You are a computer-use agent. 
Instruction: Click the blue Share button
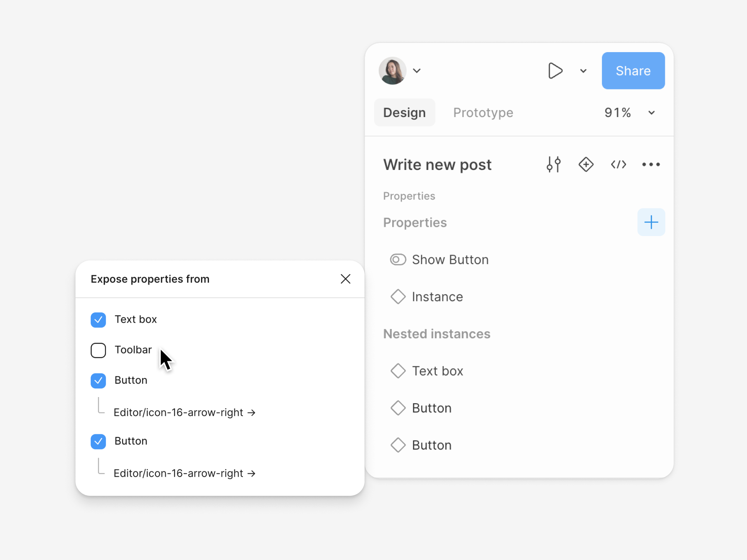coord(633,71)
